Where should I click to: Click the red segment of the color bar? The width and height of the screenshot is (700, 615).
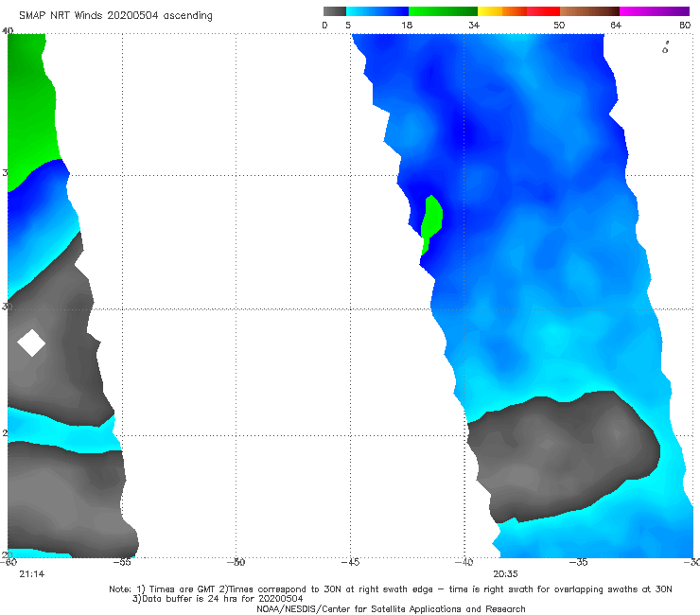click(x=543, y=11)
